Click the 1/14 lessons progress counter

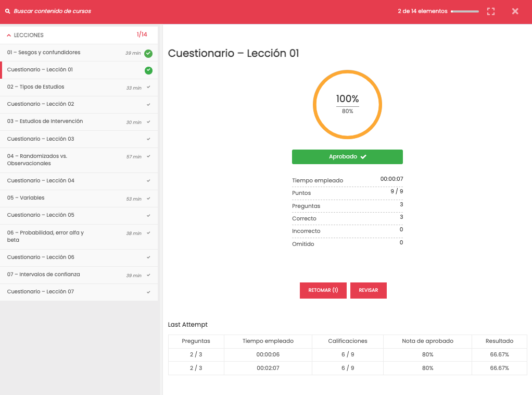tap(142, 35)
